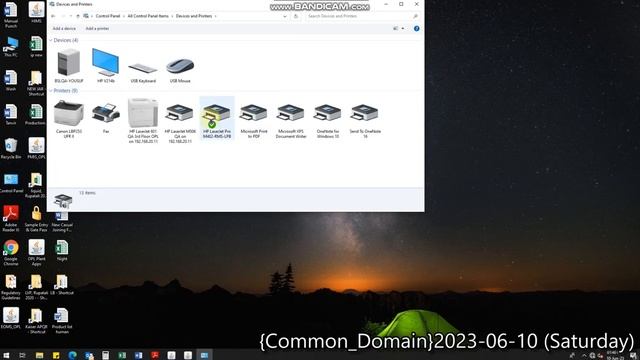Select Microsoft Print to PDF printer
The width and height of the screenshot is (640, 360).
[253, 120]
